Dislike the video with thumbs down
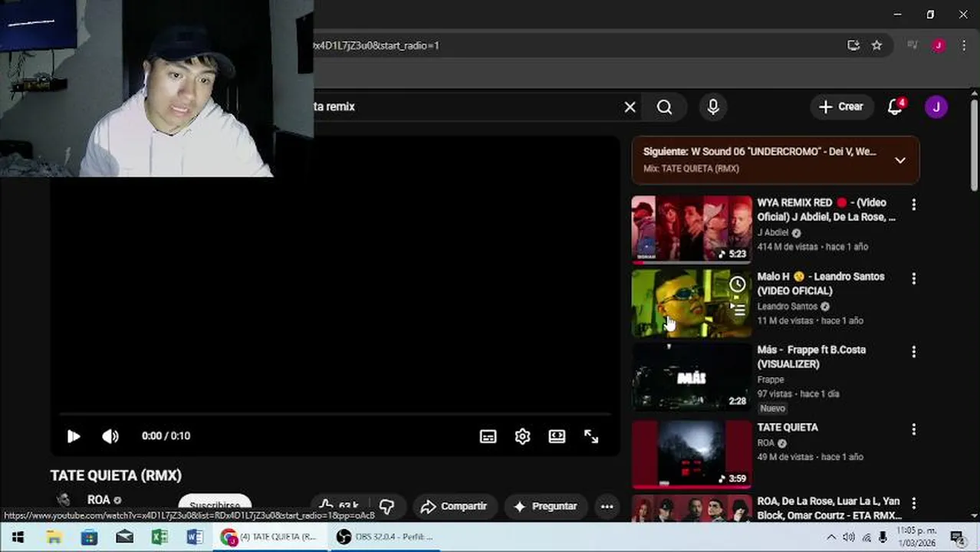 [x=387, y=506]
